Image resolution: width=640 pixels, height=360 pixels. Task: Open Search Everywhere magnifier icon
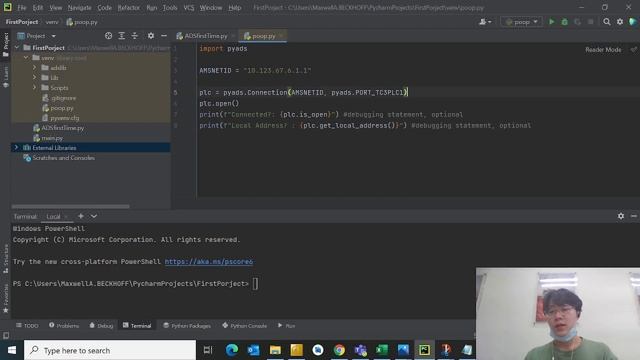[x=607, y=22]
